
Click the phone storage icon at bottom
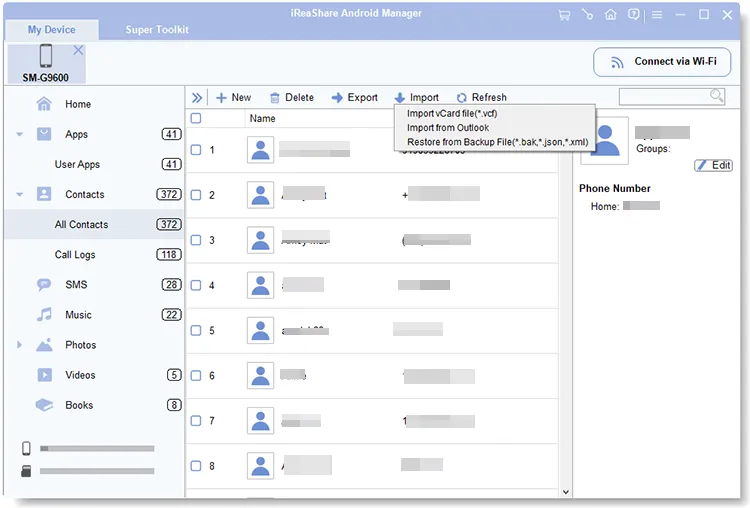tap(26, 448)
